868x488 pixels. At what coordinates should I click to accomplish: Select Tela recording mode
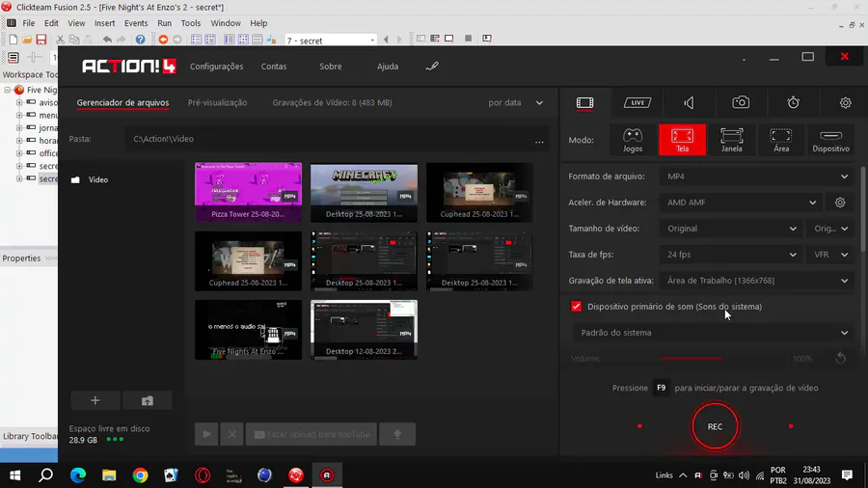point(682,140)
